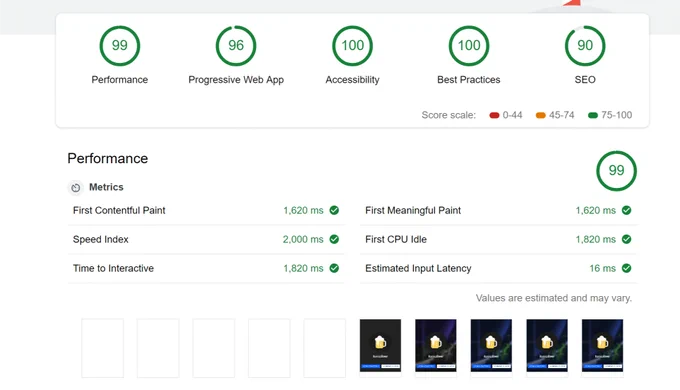Click the SEO score gauge showing 90

pos(585,46)
